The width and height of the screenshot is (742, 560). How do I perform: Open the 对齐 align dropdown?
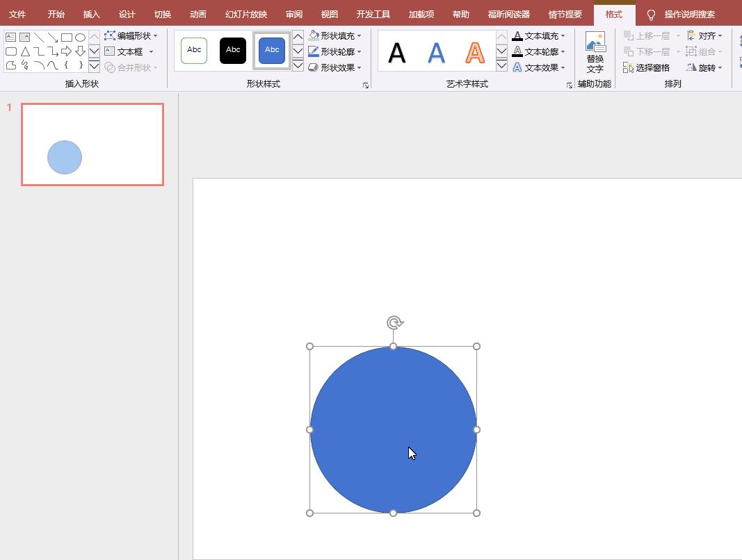(704, 35)
